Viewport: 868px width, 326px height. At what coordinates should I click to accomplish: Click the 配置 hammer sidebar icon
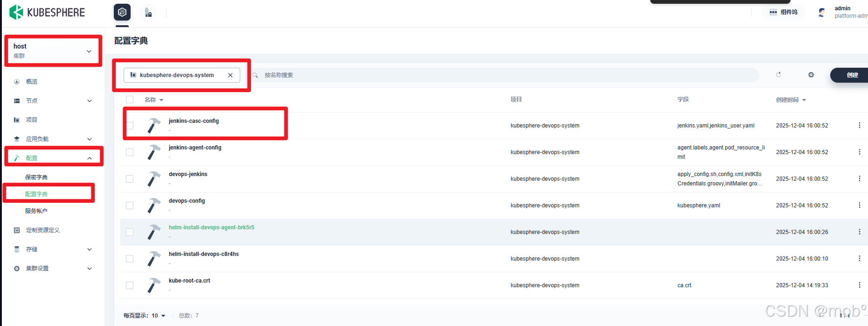[x=17, y=158]
